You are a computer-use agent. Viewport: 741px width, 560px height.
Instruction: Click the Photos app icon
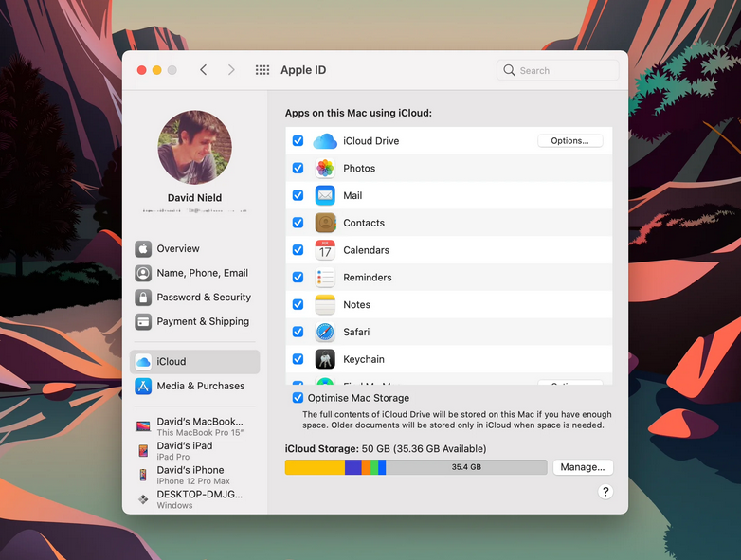(x=325, y=169)
